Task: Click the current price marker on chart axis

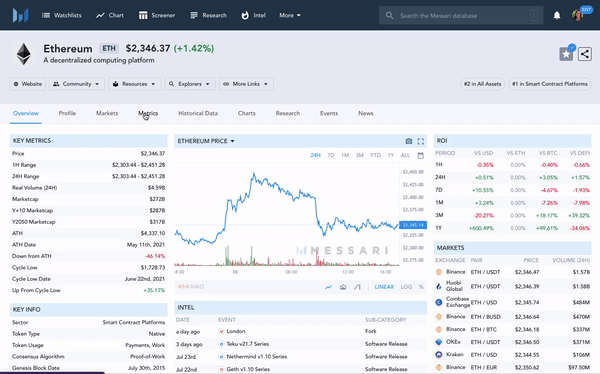Action: pyautogui.click(x=413, y=225)
